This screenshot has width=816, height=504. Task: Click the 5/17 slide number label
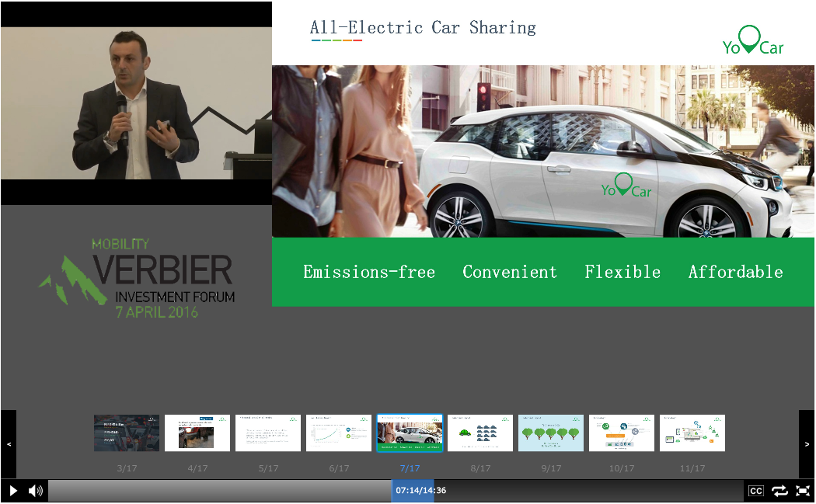(269, 468)
